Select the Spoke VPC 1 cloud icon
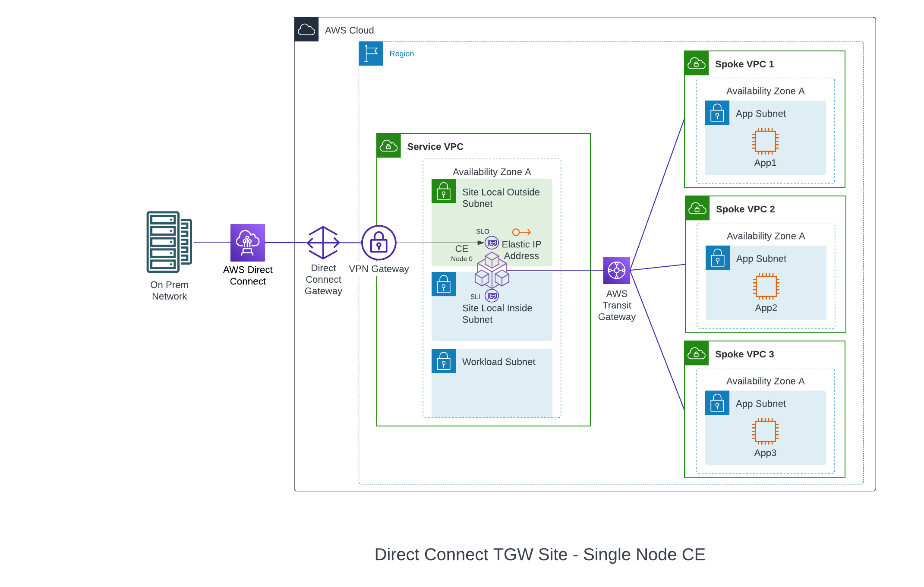This screenshot has width=924, height=587. [x=697, y=63]
